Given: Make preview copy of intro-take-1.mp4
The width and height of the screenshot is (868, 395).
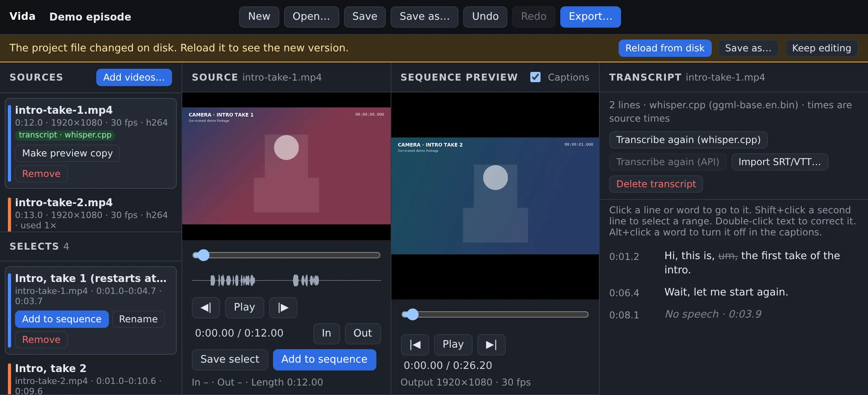Looking at the screenshot, I should point(67,153).
